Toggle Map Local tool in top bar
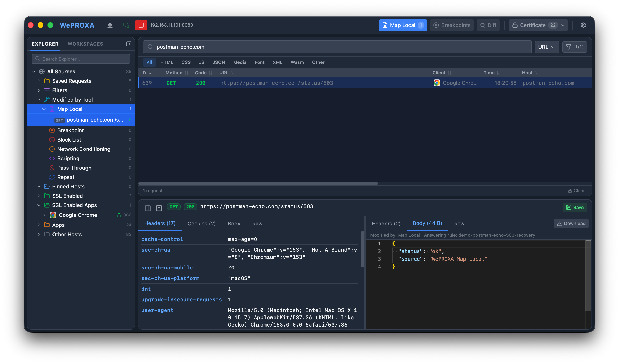 pos(403,25)
